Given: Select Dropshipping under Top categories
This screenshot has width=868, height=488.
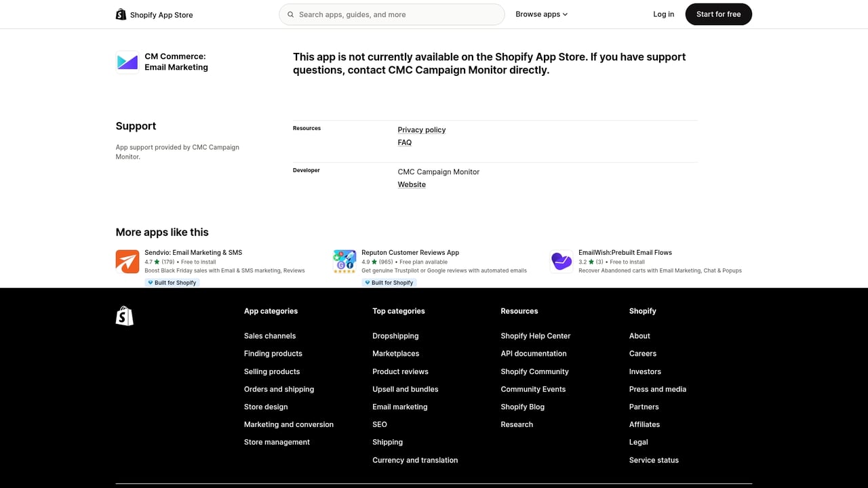Looking at the screenshot, I should point(395,335).
